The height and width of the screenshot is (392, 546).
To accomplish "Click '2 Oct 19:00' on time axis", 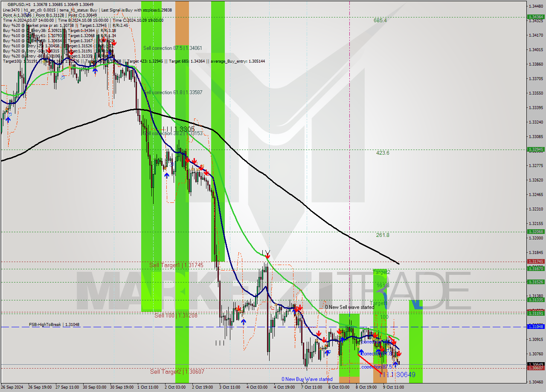I will pyautogui.click(x=203, y=387).
